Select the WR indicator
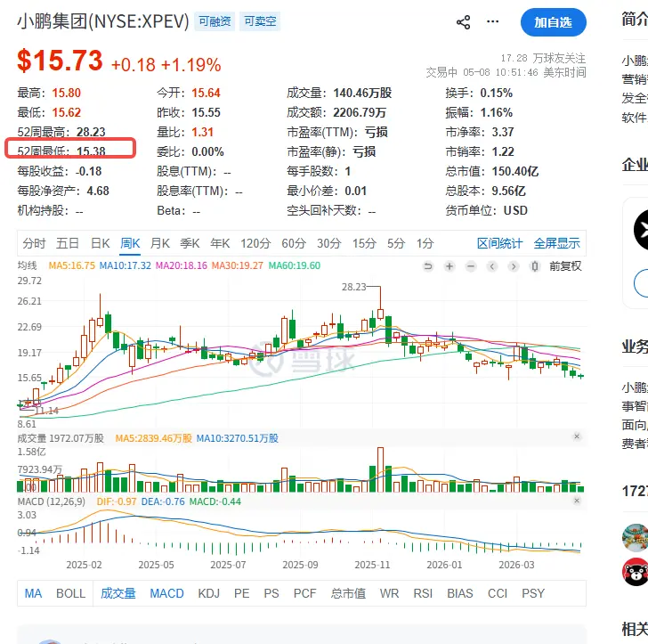648x644 pixels. click(389, 593)
